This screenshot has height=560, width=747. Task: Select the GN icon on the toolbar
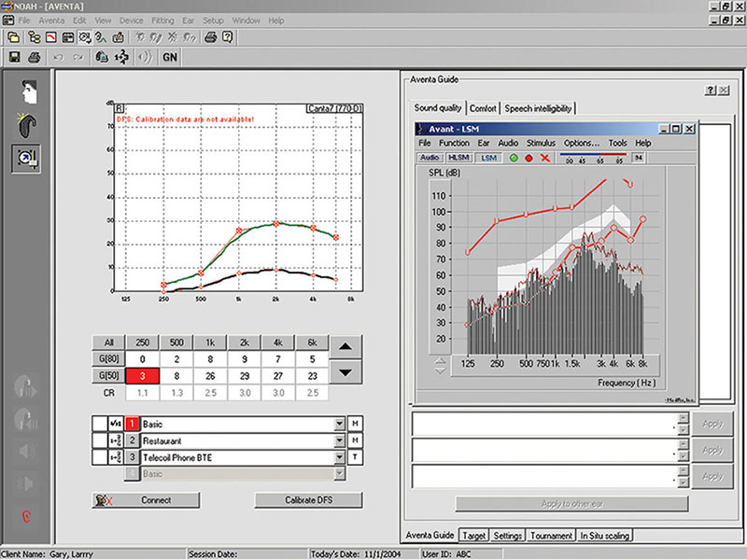169,57
